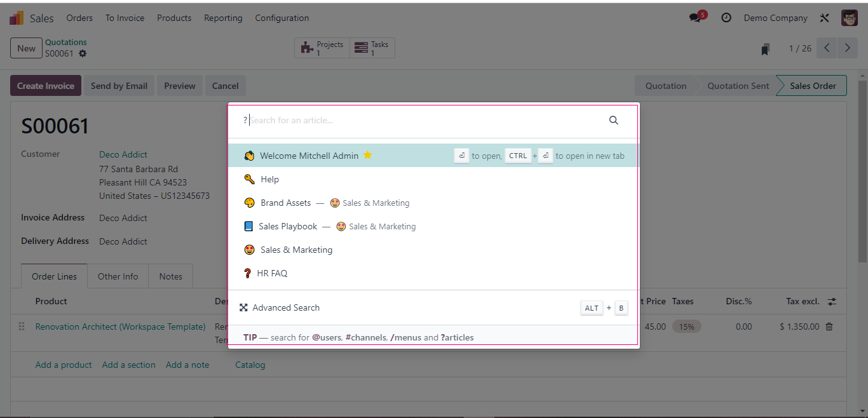Viewport: 868px width, 418px height.
Task: Go to the previous record arrow
Action: point(827,48)
